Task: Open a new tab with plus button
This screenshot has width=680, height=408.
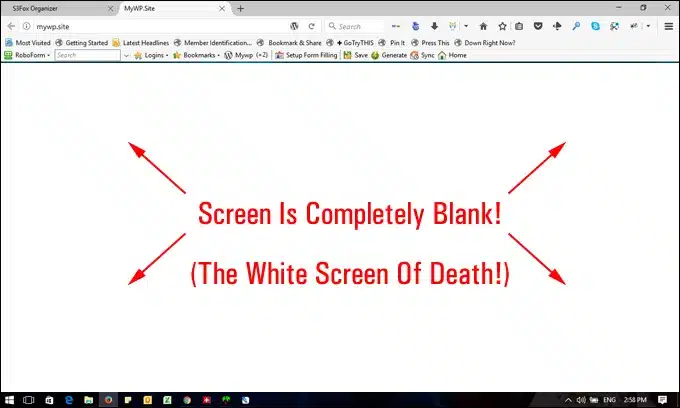Action: coord(240,8)
